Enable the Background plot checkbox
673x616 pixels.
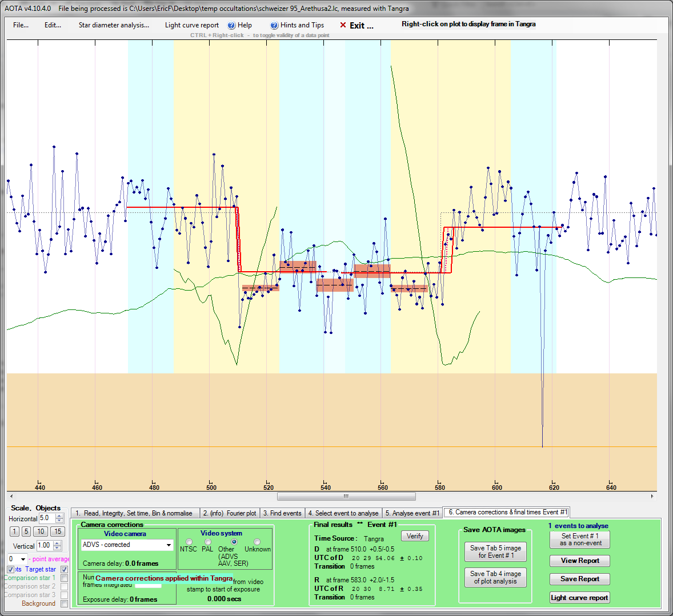click(x=64, y=603)
